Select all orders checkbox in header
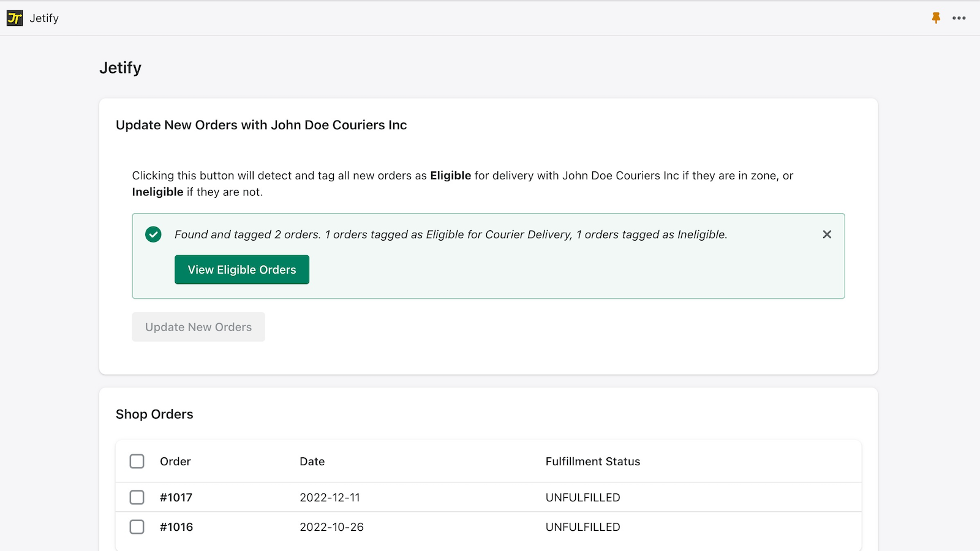980x551 pixels. [x=137, y=461]
